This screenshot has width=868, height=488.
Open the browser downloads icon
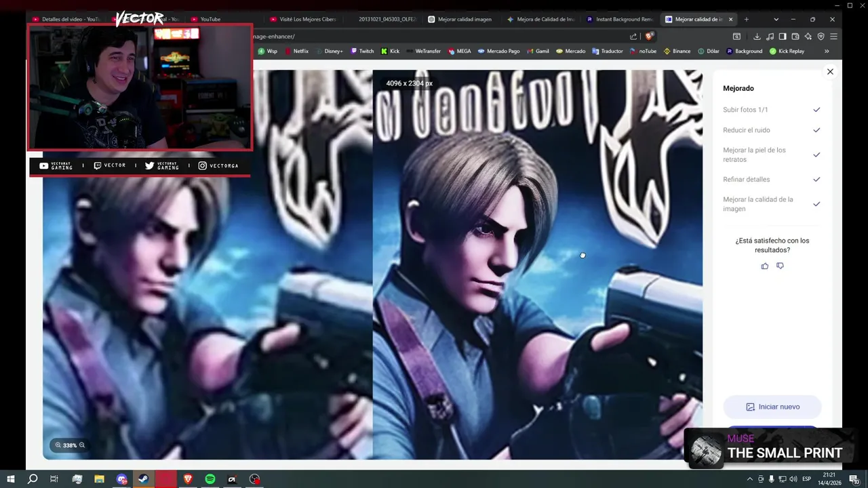point(757,37)
